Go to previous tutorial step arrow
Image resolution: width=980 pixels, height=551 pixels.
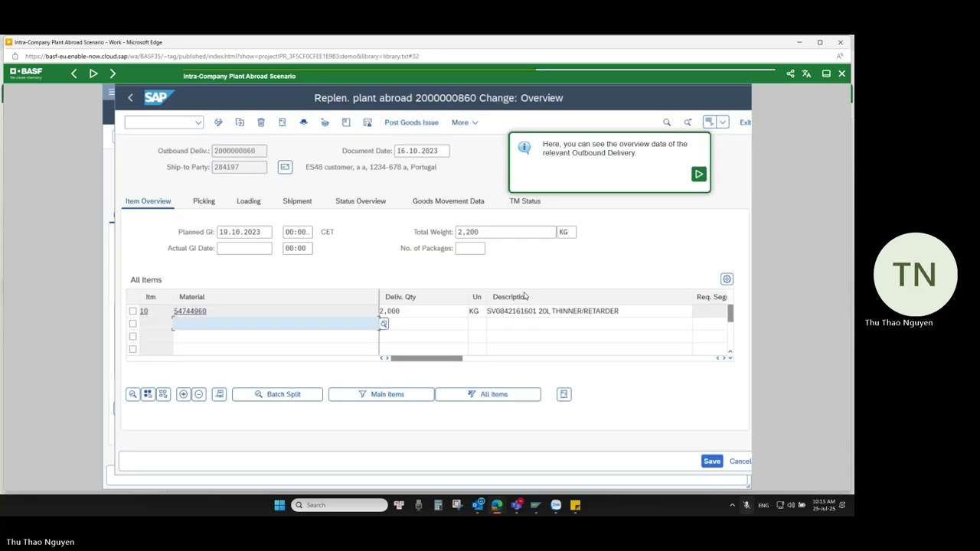coord(73,73)
